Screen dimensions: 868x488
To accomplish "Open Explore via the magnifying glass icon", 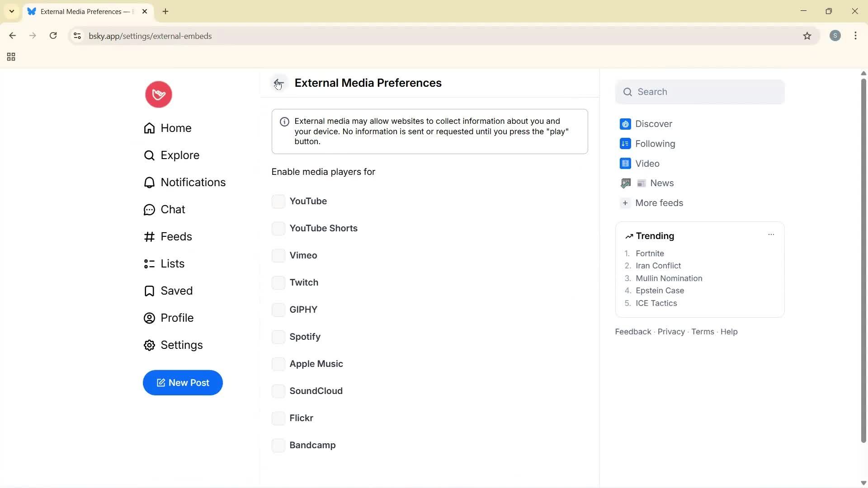I will 149,155.
